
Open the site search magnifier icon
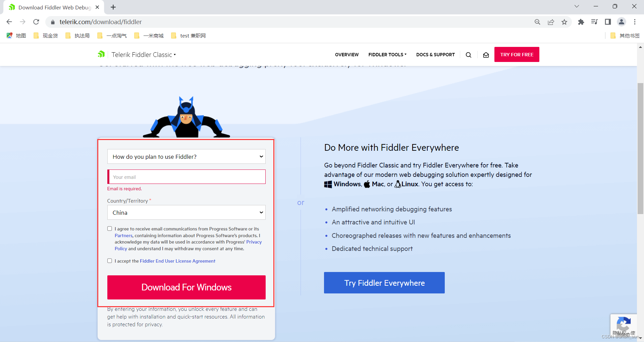coord(469,55)
